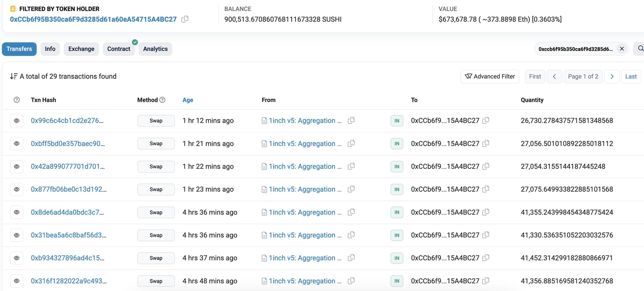Click the search magnifier icon
The image size is (644, 291).
[x=640, y=49]
